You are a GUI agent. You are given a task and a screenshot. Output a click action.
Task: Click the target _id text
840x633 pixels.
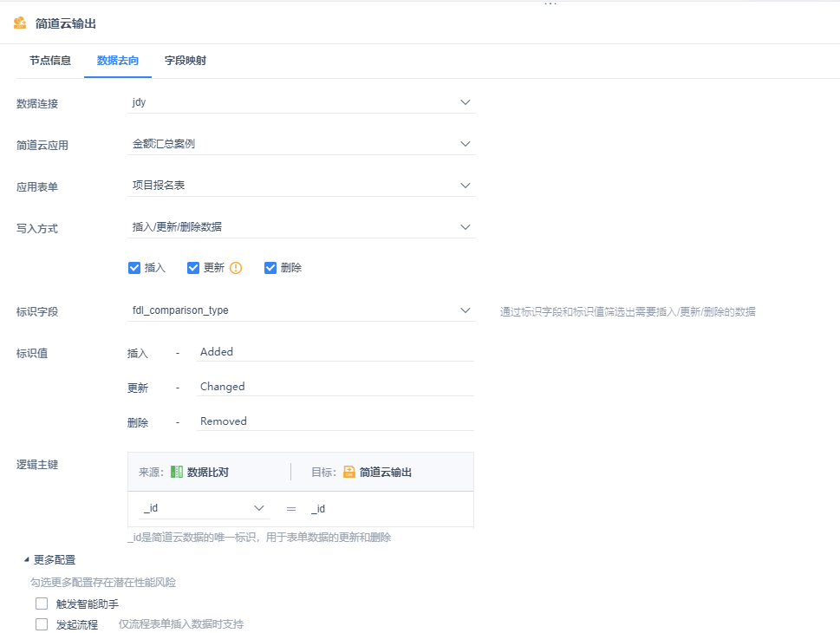[318, 509]
